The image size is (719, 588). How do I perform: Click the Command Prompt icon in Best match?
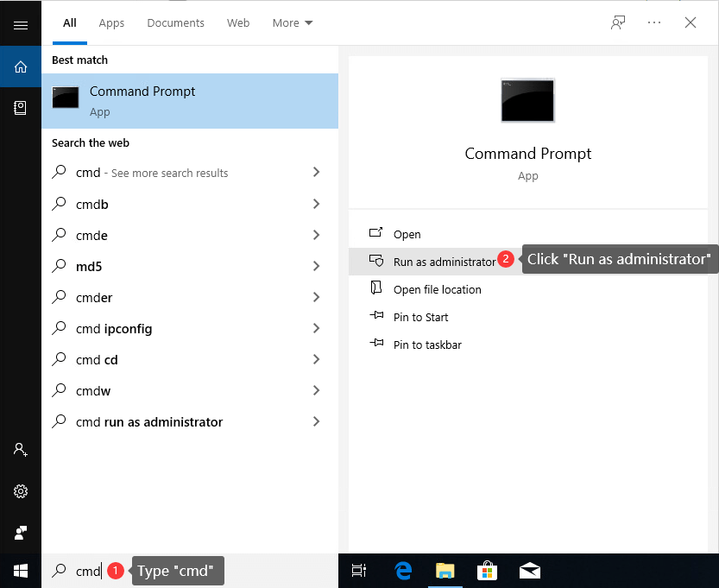66,98
